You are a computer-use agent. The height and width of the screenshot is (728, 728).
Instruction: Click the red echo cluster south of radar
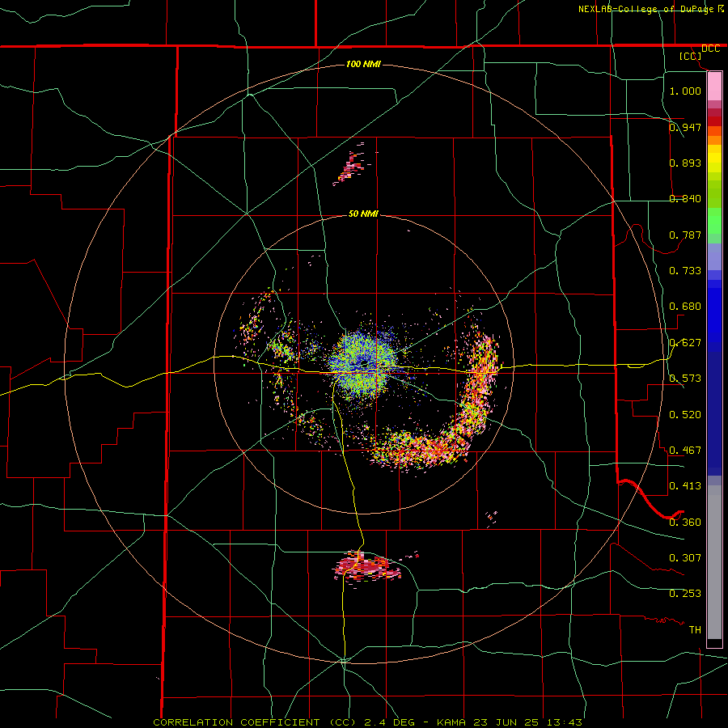point(368,567)
